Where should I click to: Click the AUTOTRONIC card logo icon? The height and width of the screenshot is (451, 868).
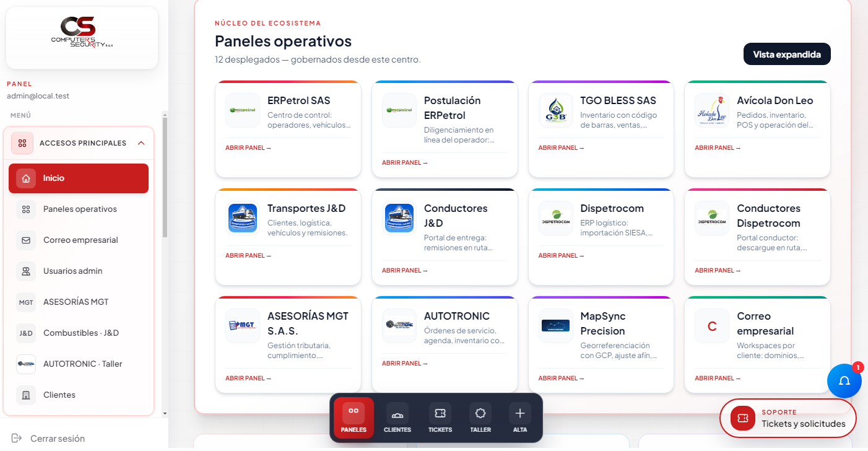point(399,326)
